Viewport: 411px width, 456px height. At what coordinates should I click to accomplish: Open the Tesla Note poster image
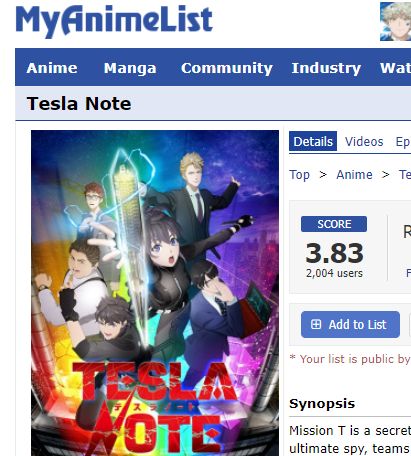pos(155,293)
